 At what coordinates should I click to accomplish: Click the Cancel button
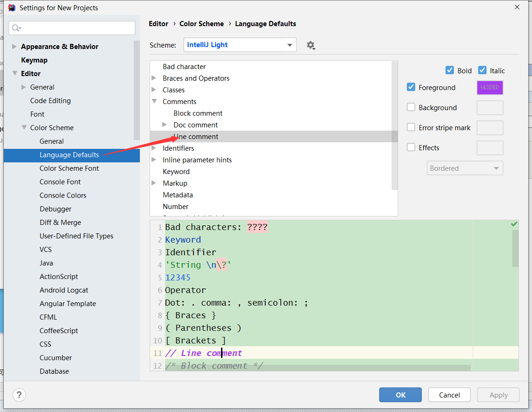click(x=449, y=395)
